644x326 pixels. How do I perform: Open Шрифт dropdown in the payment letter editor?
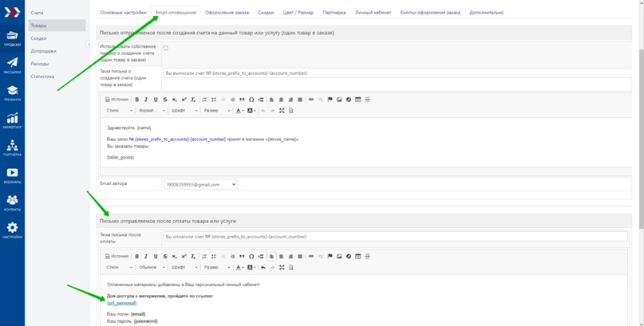[184, 268]
